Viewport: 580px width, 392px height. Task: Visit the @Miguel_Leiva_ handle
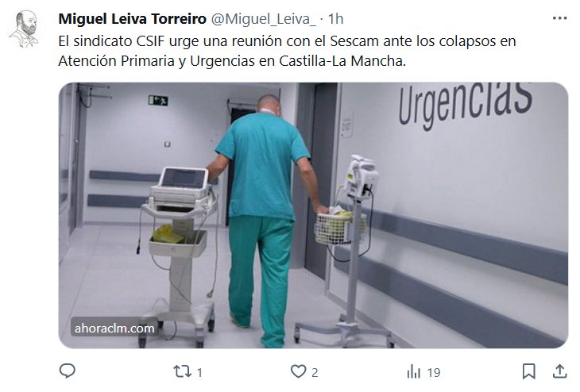pos(263,19)
